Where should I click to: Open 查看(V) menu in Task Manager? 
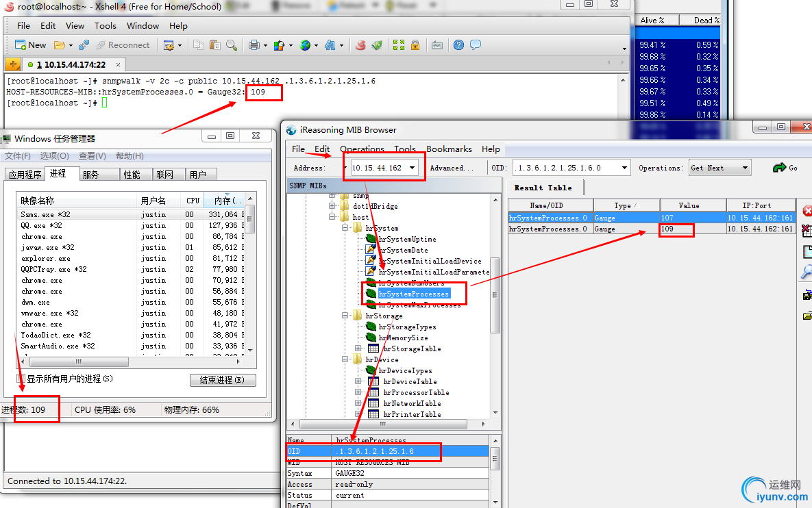point(93,155)
